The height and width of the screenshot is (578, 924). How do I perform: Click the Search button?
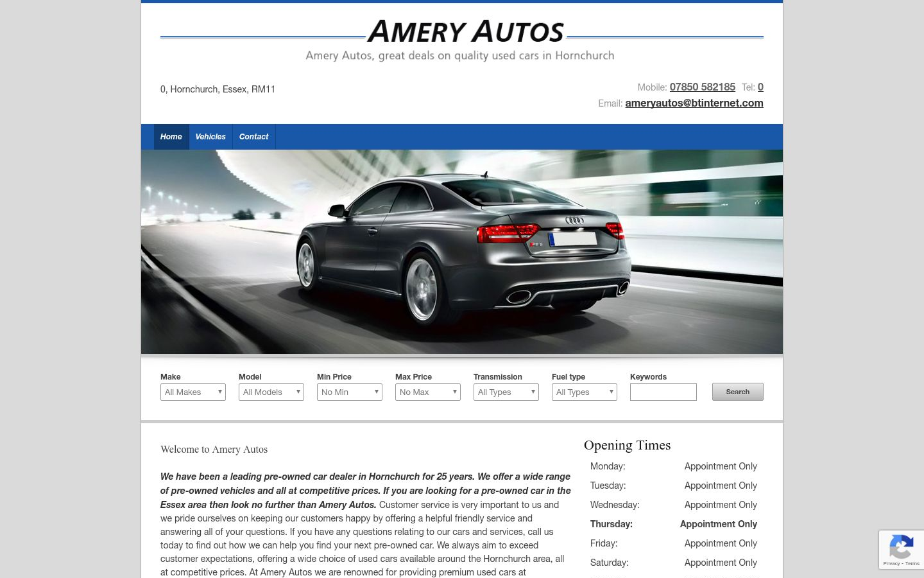tap(738, 392)
